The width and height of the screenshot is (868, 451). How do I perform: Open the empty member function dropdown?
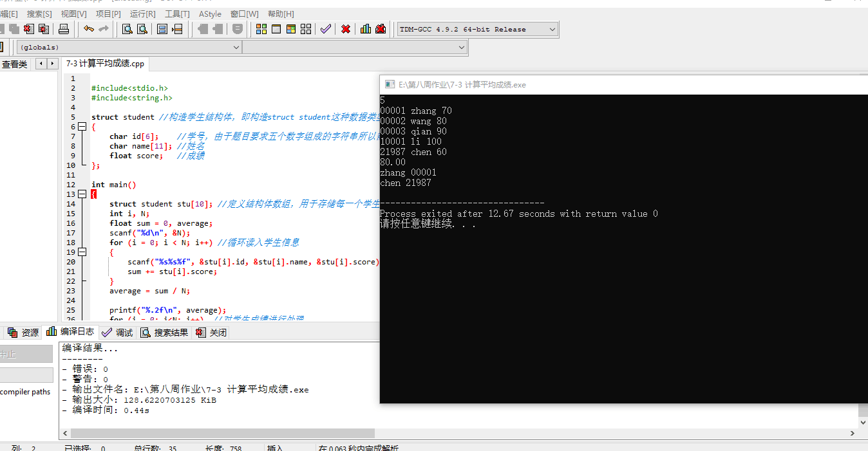click(x=355, y=47)
